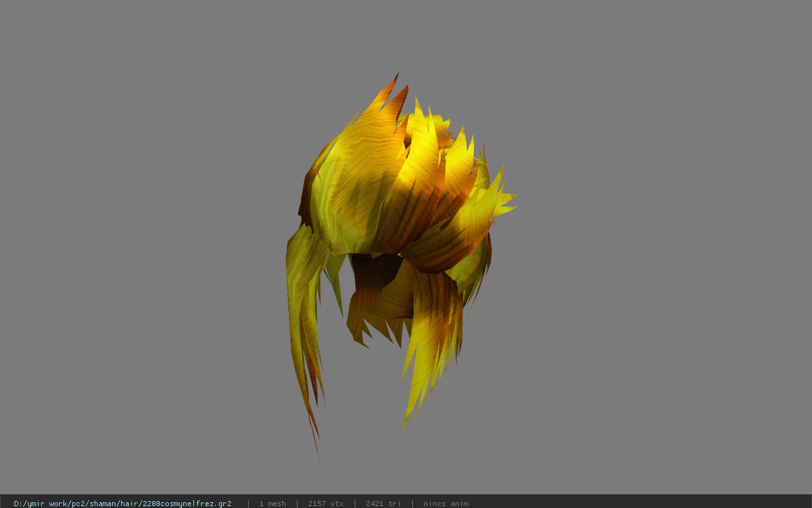812x508 pixels.
Task: Click the '2421 tri' triangle count
Action: 383,504
